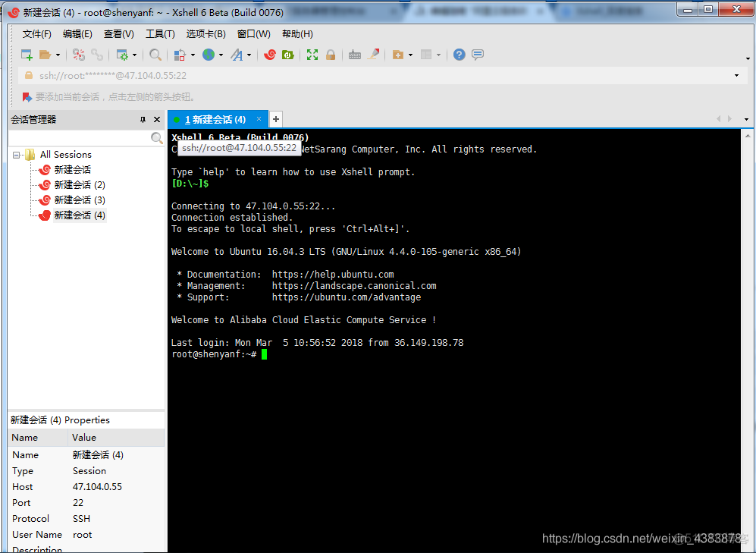Click the Port value 22
This screenshot has height=553, width=756.
tap(78, 504)
